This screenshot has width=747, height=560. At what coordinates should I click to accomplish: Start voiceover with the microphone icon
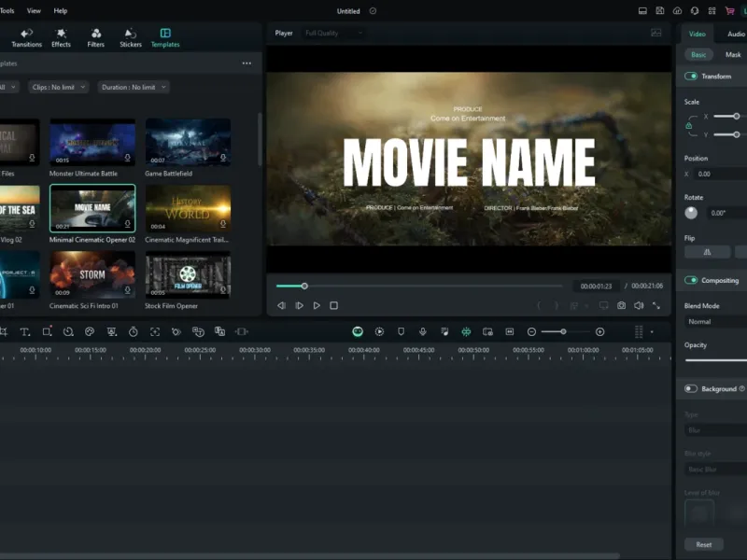[423, 332]
